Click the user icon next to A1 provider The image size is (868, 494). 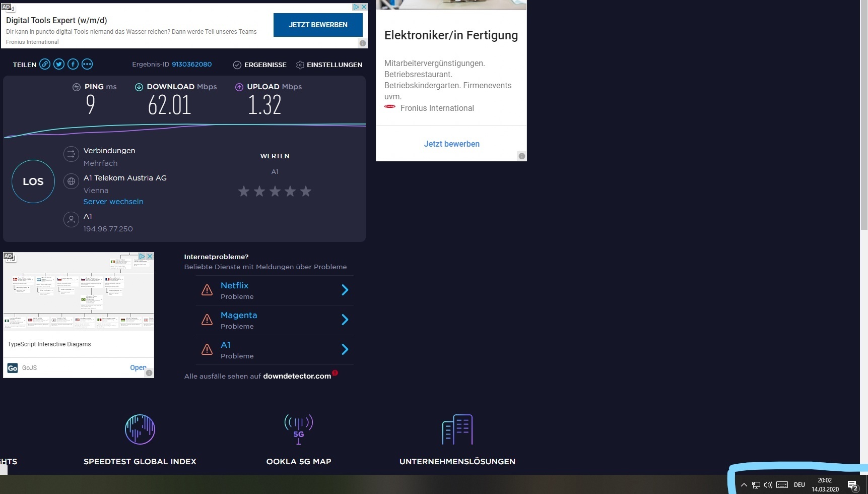click(71, 219)
